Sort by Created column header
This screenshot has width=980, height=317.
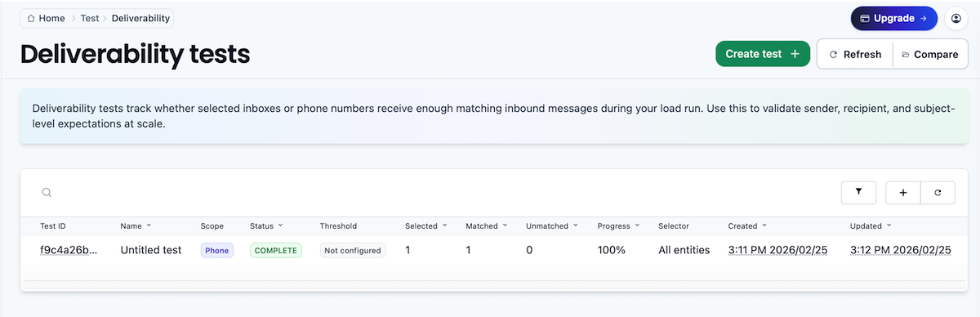[748, 225]
